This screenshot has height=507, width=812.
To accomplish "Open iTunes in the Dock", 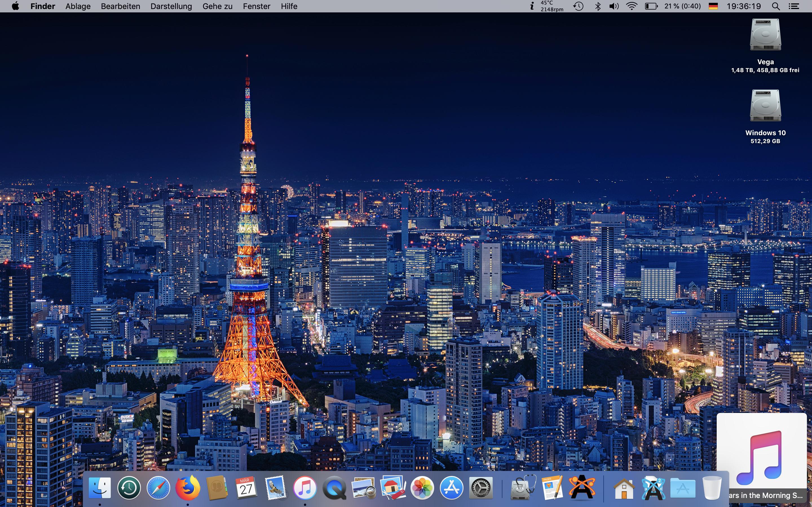I will coord(305,488).
